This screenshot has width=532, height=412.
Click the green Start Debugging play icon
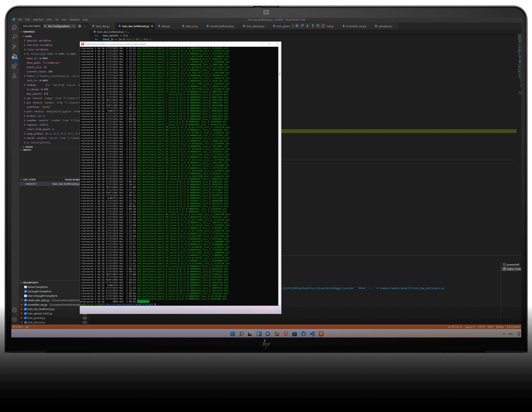click(45, 26)
